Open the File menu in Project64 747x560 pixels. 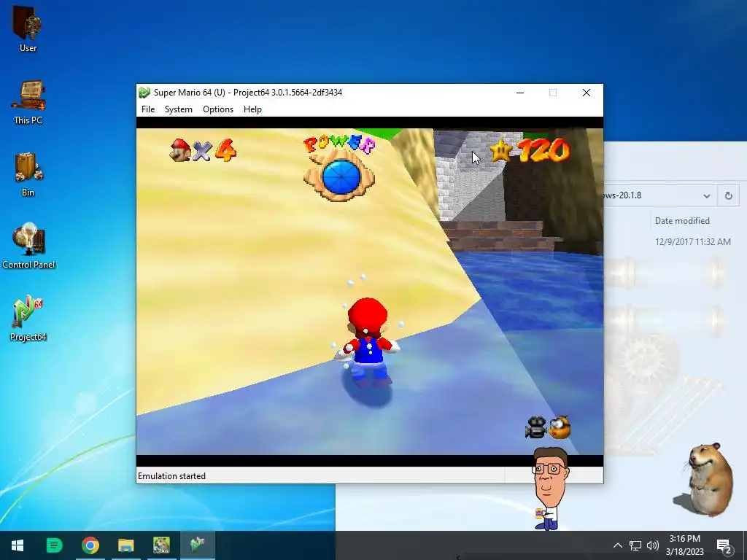pyautogui.click(x=148, y=109)
